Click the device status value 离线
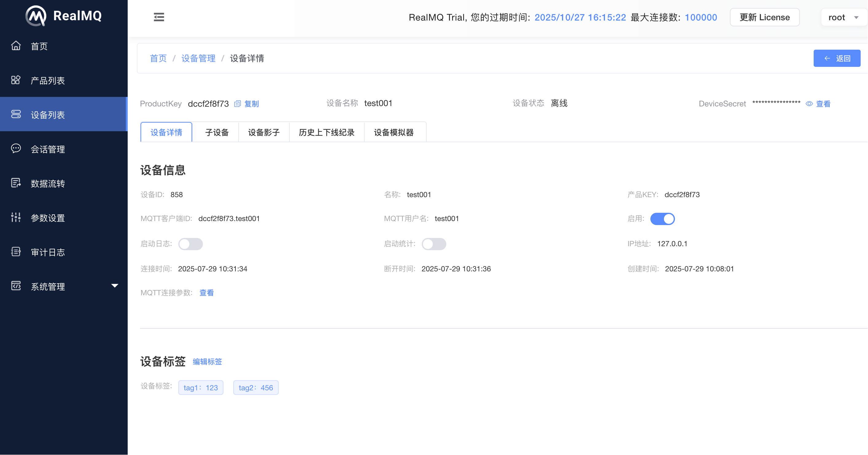Image resolution: width=868 pixels, height=455 pixels. [x=559, y=103]
